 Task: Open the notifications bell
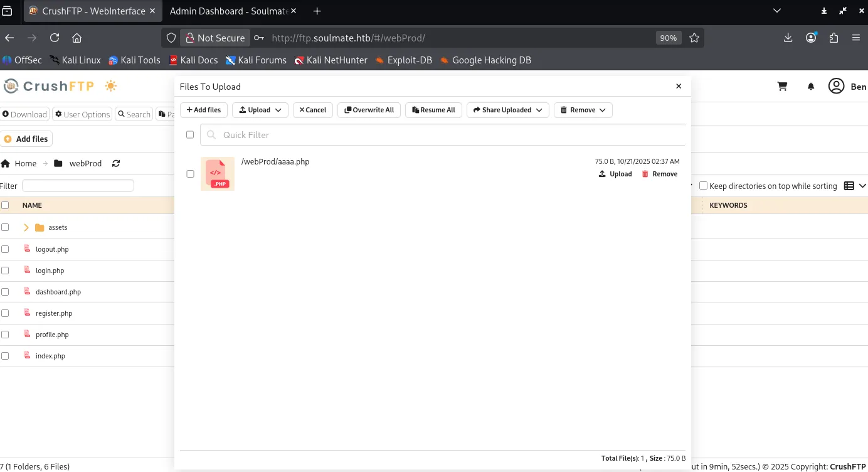click(x=811, y=87)
